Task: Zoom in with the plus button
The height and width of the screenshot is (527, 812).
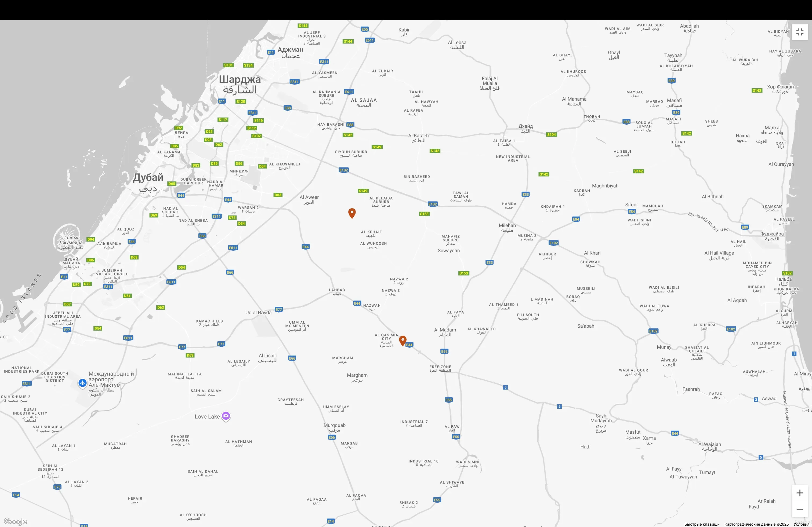Action: coord(800,493)
